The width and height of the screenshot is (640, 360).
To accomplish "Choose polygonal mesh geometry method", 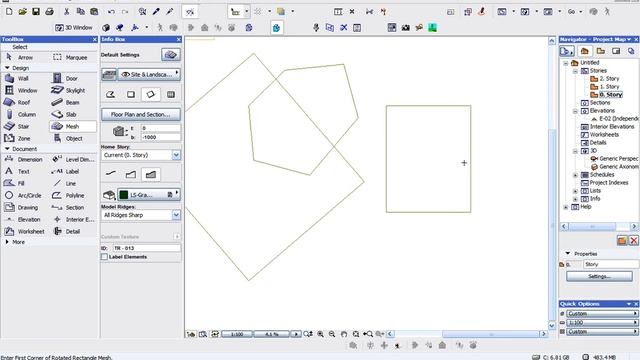I will point(111,94).
